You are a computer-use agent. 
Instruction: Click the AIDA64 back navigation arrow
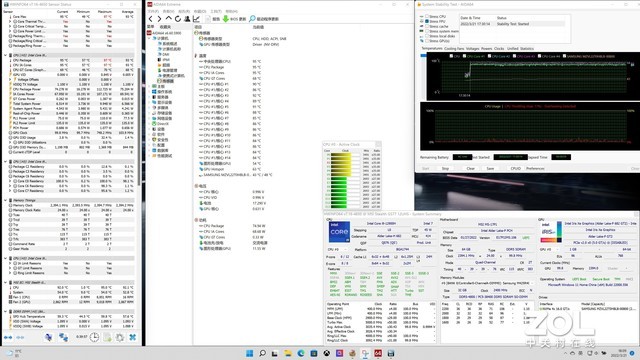[151, 19]
